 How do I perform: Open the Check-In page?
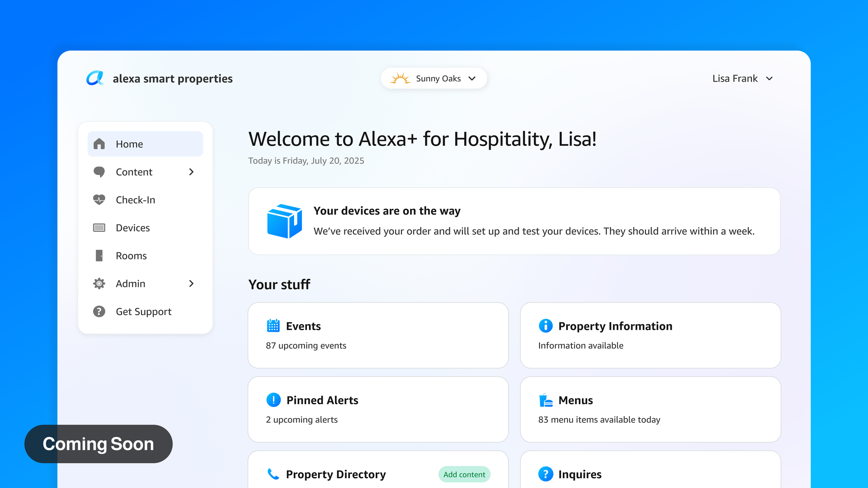[145, 200]
